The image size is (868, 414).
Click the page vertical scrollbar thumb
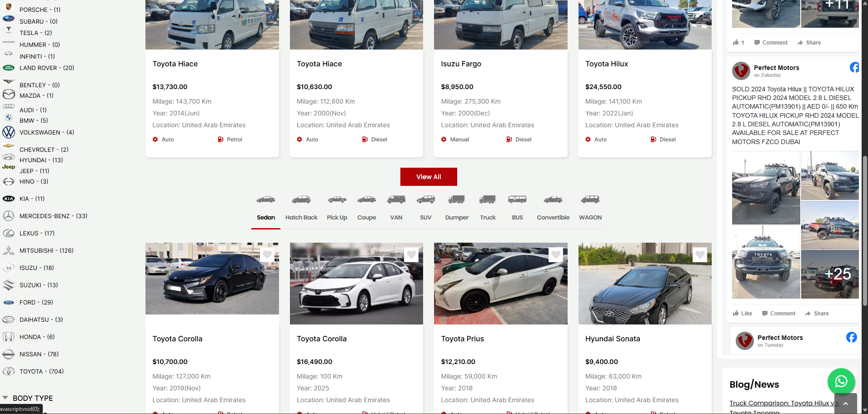click(865, 230)
